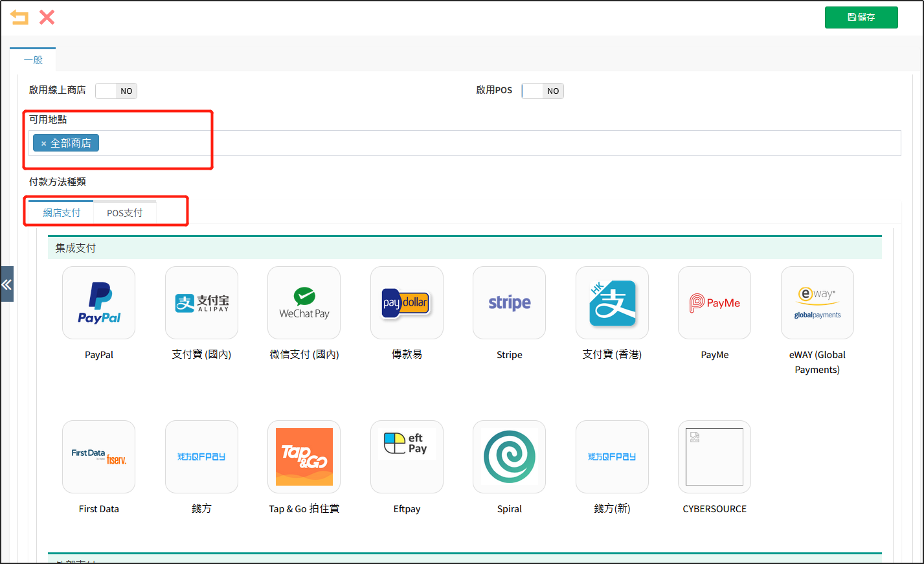Remove the 全部商店 tag from locations

tap(43, 144)
